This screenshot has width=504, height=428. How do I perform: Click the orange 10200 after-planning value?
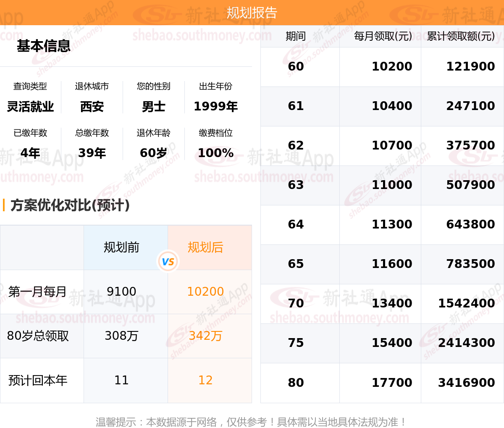coord(205,291)
